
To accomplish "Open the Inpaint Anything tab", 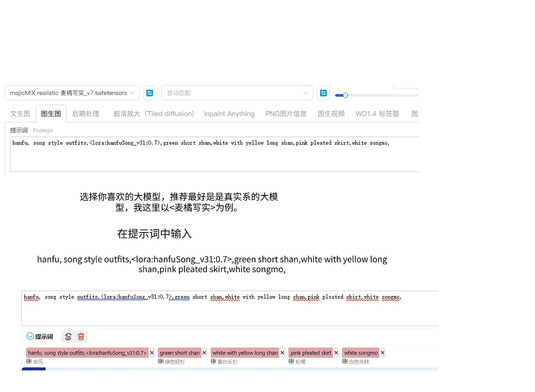I will pos(229,114).
